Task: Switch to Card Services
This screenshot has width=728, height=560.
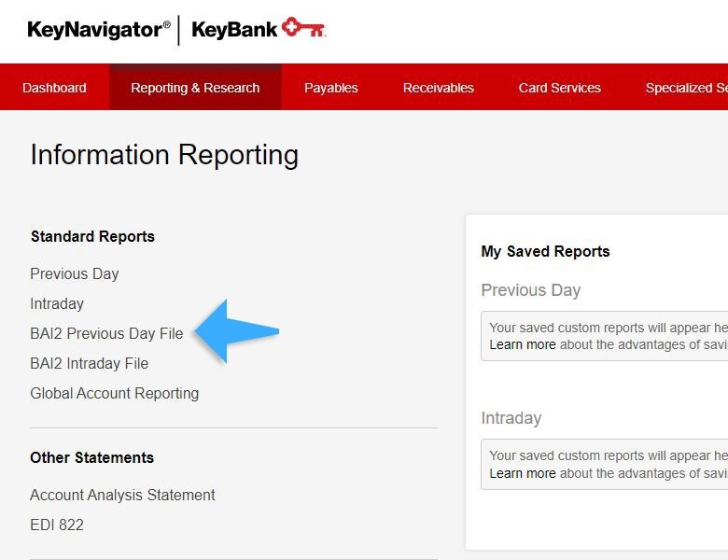Action: click(559, 88)
